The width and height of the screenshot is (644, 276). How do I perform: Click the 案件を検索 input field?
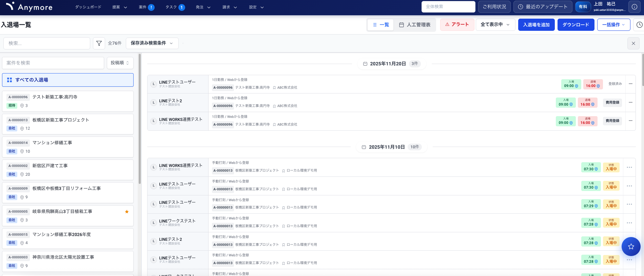click(53, 63)
